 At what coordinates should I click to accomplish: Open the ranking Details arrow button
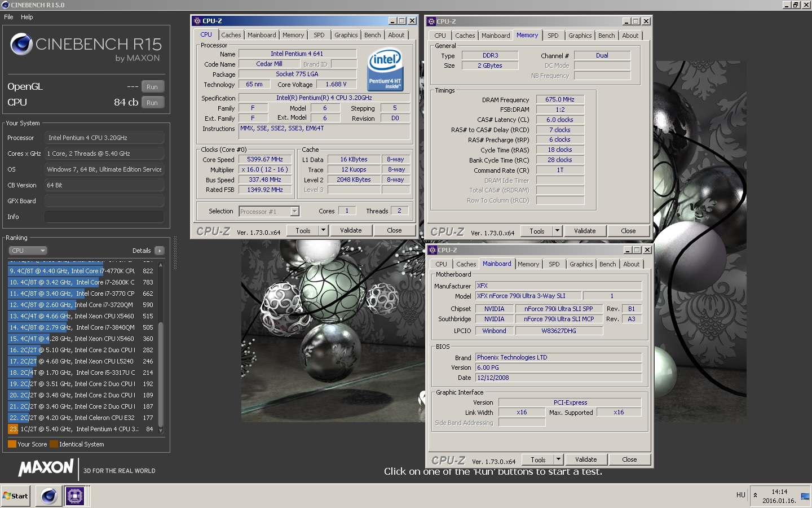tap(159, 251)
